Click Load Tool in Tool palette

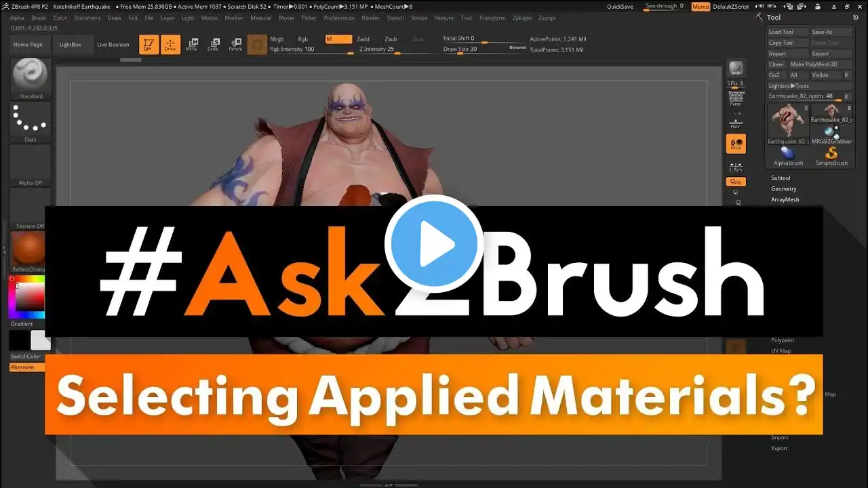click(787, 32)
